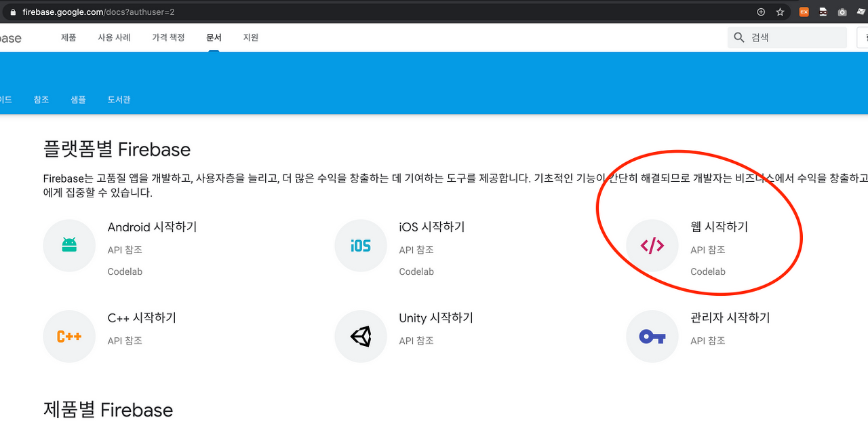Click the admin key icon
Image resolution: width=868 pixels, height=441 pixels.
[x=652, y=337]
